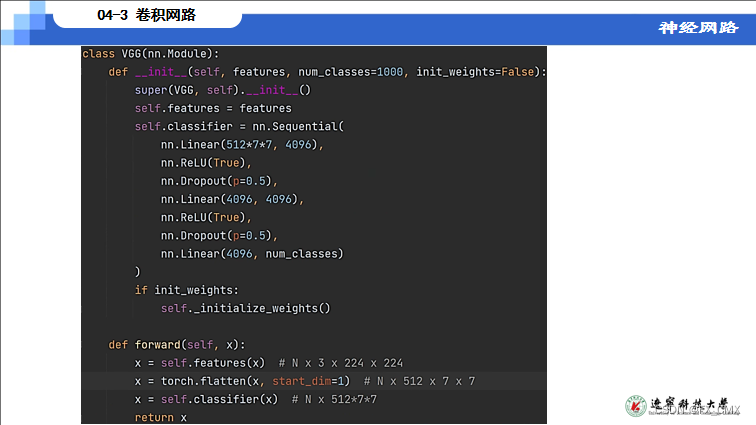Click the slide title '04-3 卷积网路'
This screenshot has width=756, height=425.
[147, 15]
